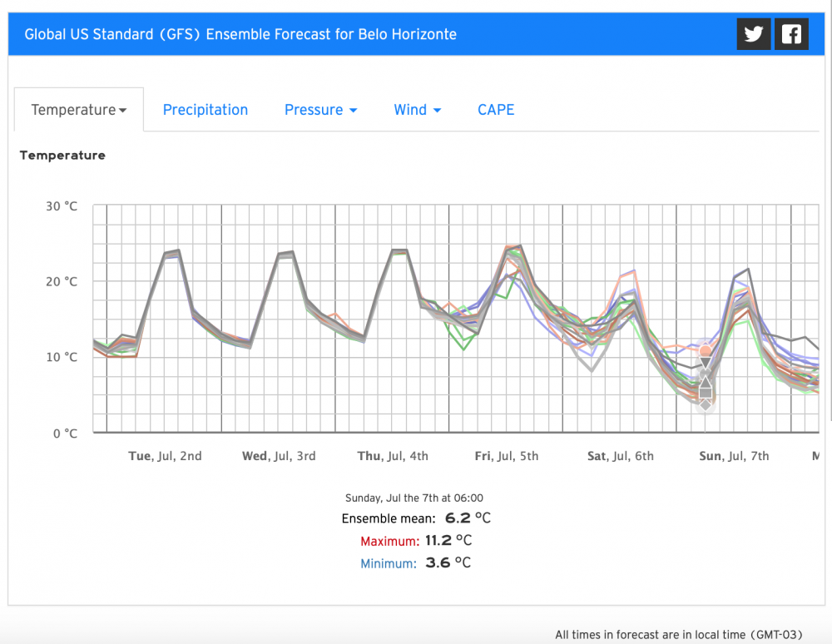Click the Twitter share icon
The height and width of the screenshot is (644, 832).
[x=754, y=34]
